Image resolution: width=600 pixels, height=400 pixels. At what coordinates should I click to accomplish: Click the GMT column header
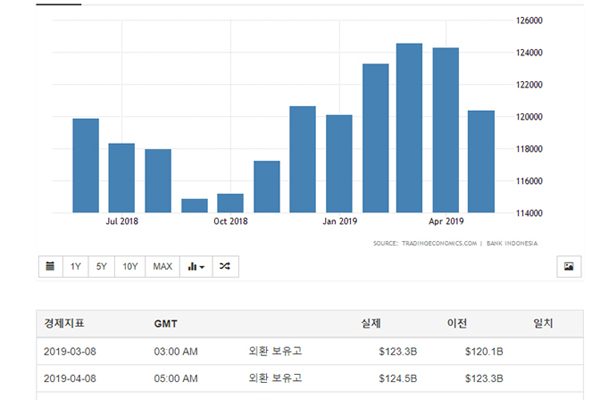tap(167, 324)
